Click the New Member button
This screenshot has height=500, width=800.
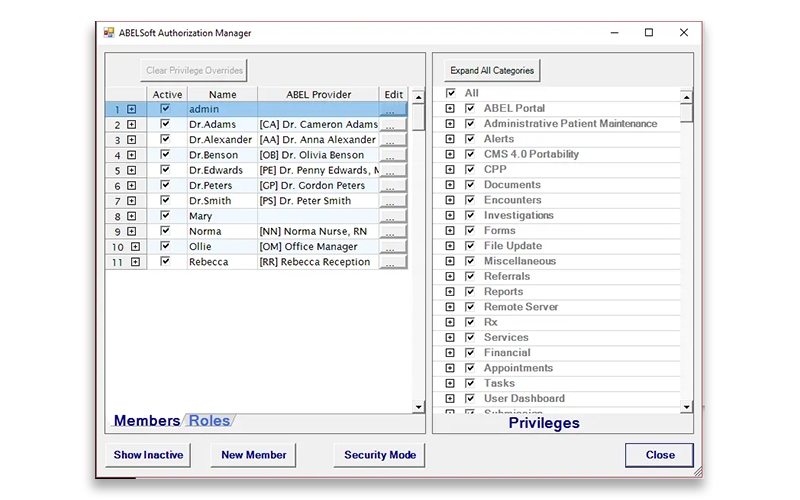point(254,455)
